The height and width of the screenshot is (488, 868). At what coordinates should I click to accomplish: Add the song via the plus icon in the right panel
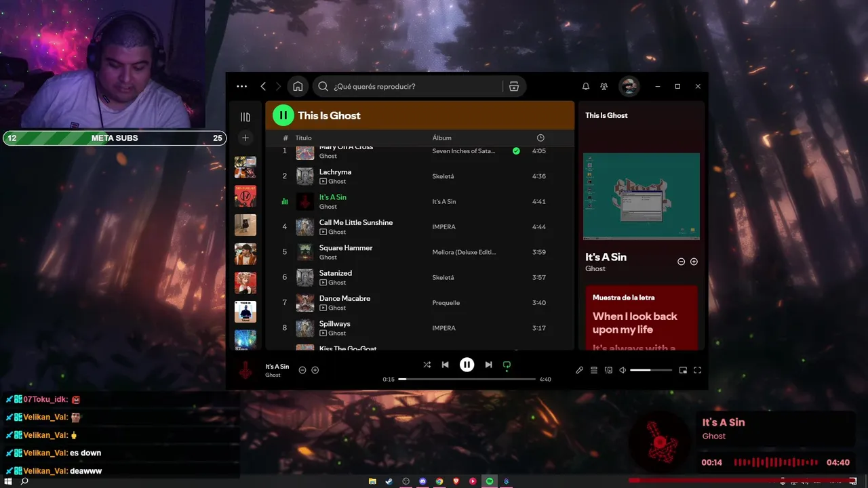click(694, 262)
